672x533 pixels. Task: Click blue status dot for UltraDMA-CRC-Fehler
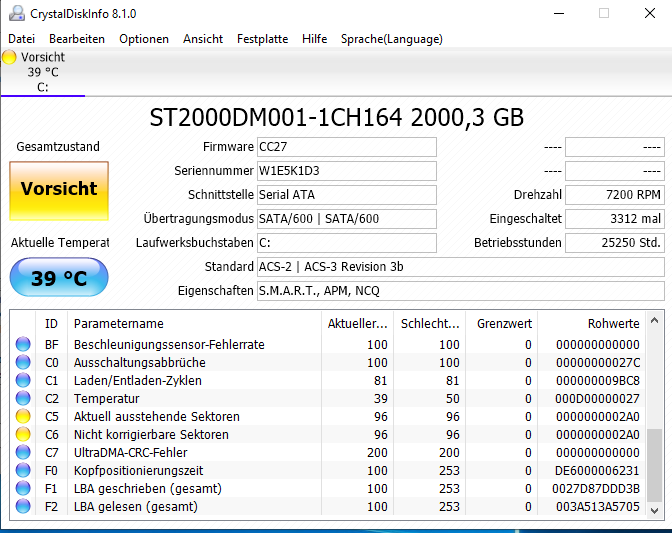click(23, 452)
